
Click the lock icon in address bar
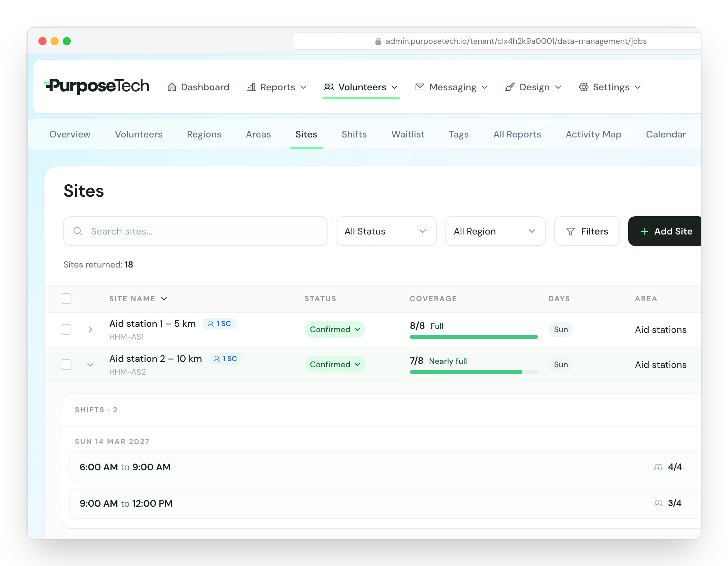378,41
